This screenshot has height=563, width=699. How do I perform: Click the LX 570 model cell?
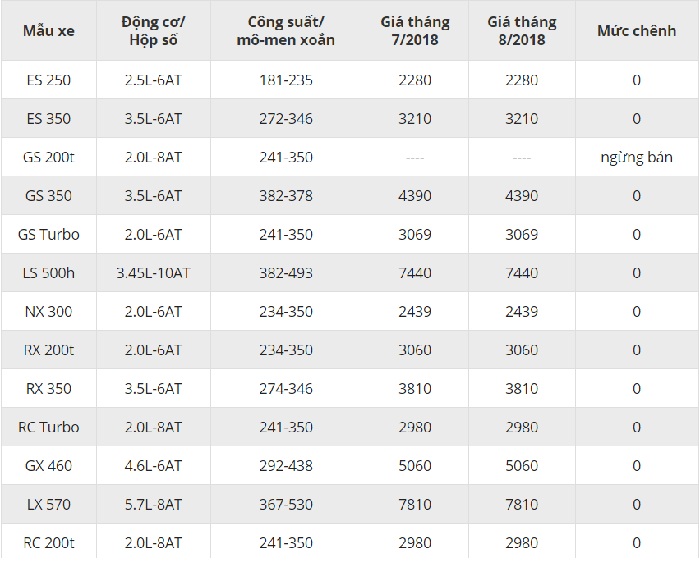(48, 504)
